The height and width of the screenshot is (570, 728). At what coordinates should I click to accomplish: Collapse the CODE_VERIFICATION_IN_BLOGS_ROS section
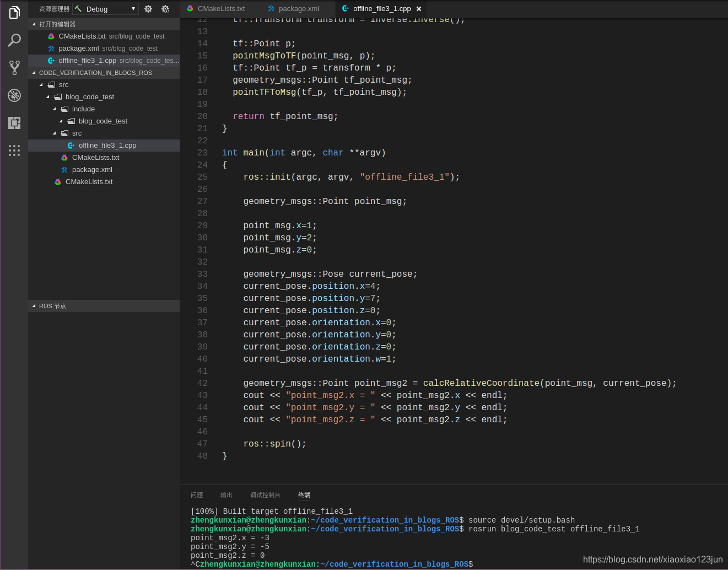(104, 73)
